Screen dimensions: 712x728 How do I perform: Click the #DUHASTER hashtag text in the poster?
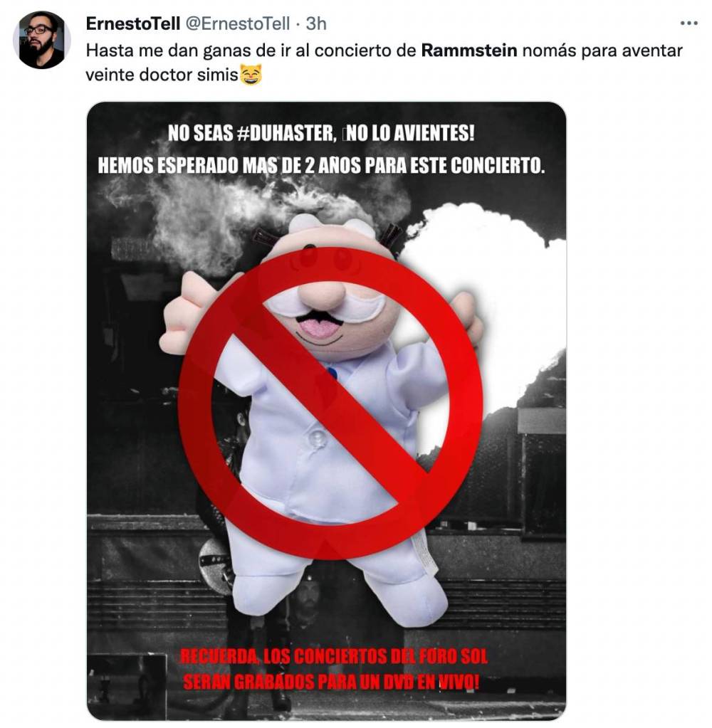point(286,134)
